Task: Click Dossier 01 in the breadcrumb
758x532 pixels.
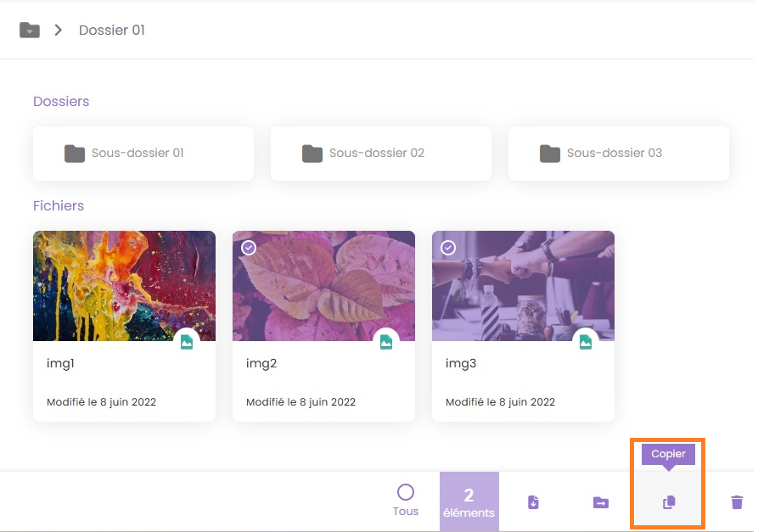Action: (112, 31)
